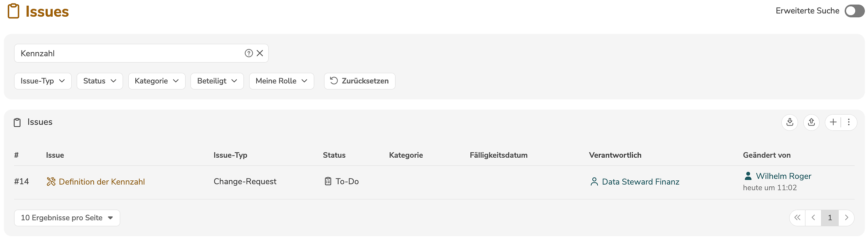
Task: Select the person icon next to Data Steward Finanz
Action: pos(594,181)
